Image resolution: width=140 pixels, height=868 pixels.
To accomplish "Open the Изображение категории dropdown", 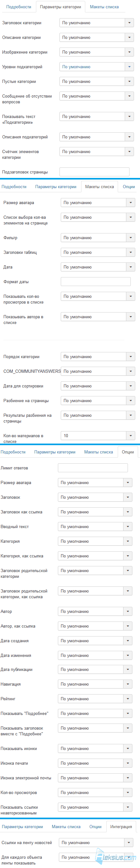I will (97, 52).
